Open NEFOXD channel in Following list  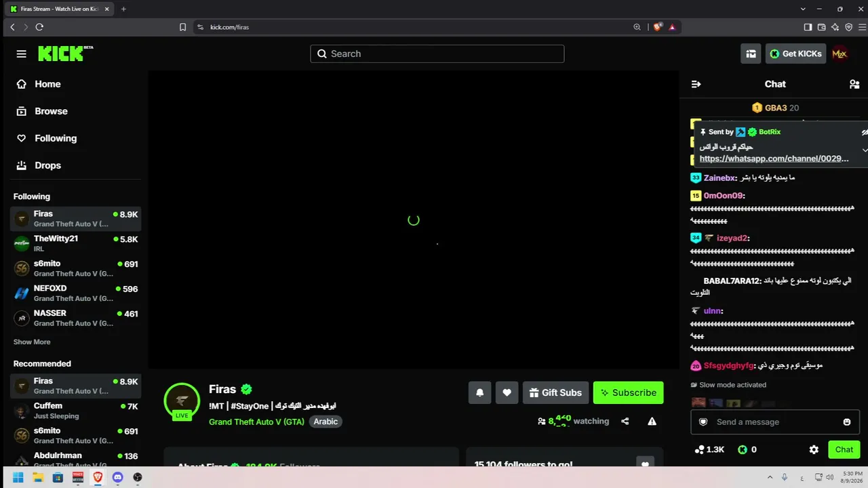[76, 293]
